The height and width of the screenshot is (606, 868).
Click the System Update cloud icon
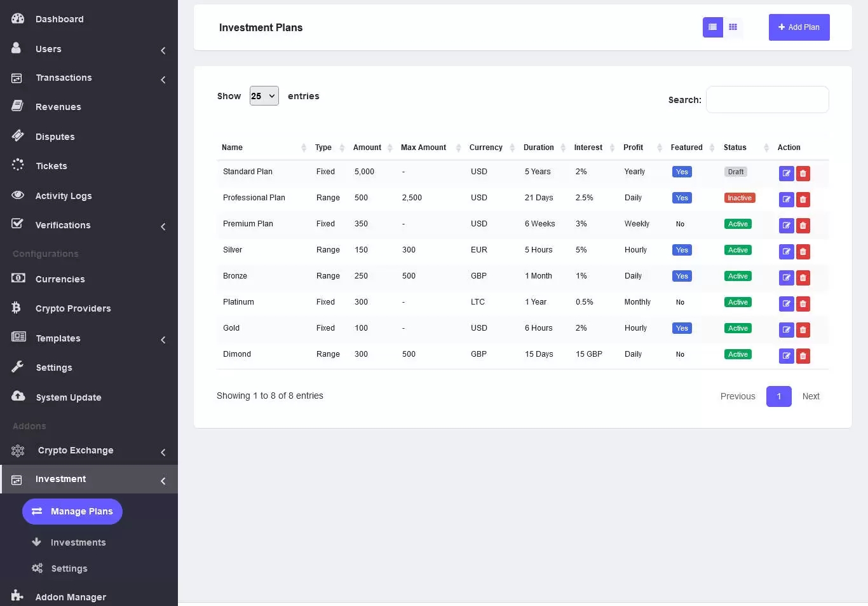(x=18, y=397)
